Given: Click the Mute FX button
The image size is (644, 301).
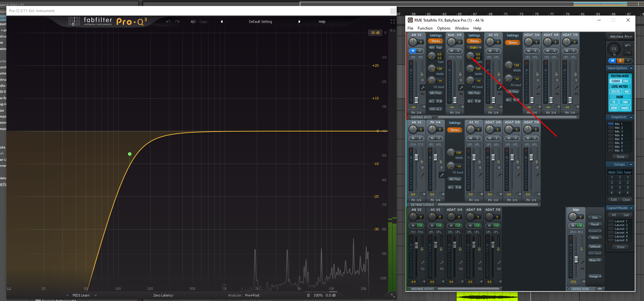Looking at the screenshot, I should click(x=595, y=260).
